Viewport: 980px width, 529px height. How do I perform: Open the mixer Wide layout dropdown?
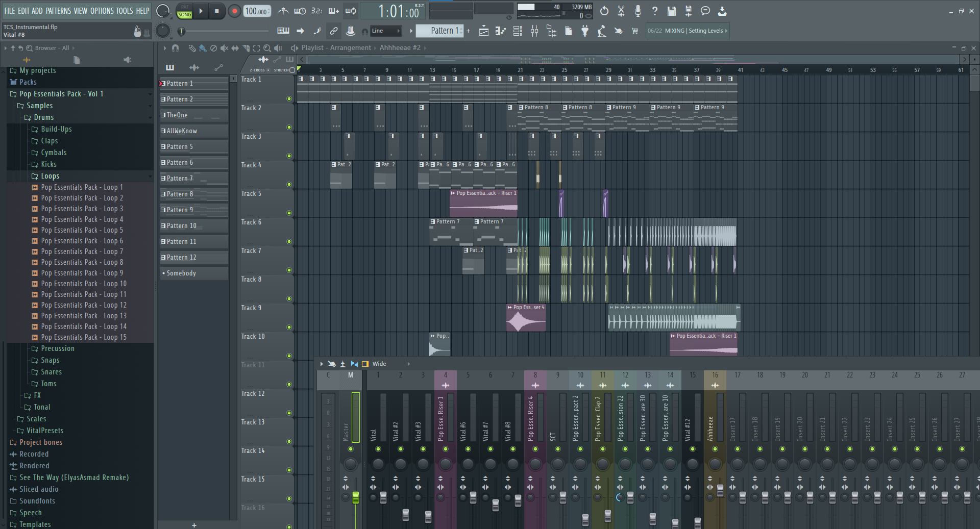point(391,364)
